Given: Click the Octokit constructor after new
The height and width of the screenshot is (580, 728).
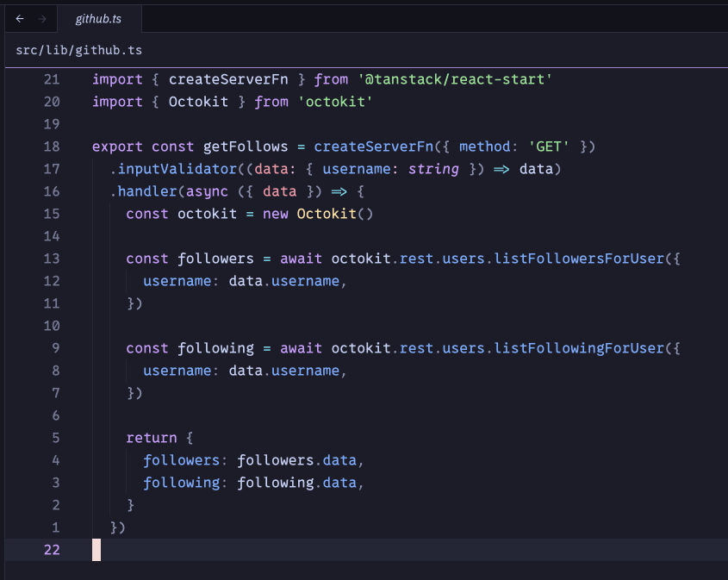Looking at the screenshot, I should tap(327, 214).
